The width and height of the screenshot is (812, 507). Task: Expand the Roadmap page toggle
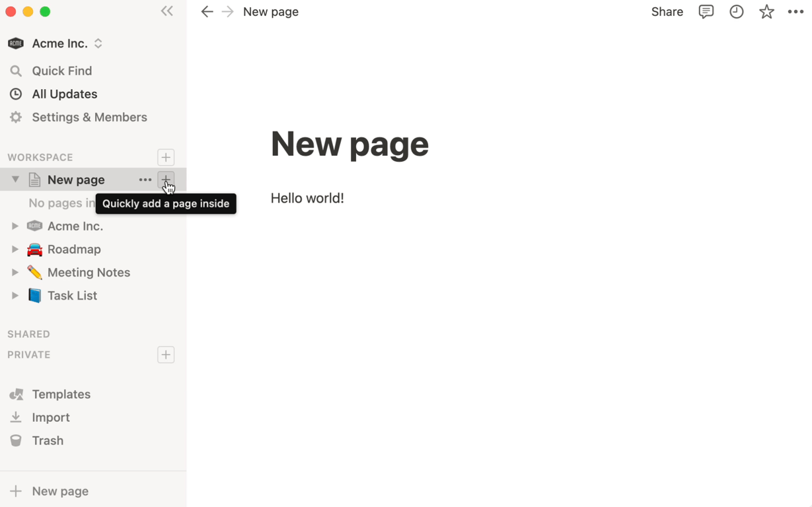(15, 250)
